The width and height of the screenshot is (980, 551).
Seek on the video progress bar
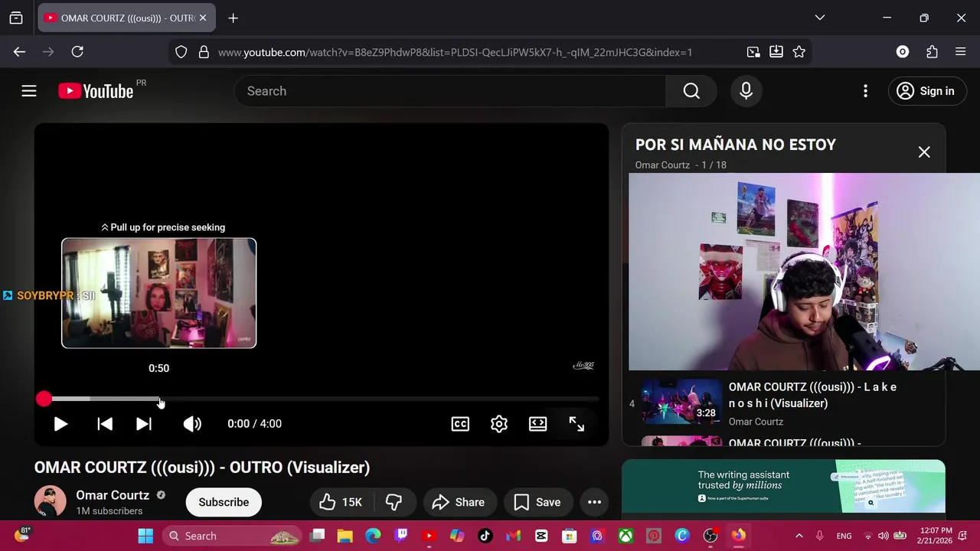[321, 399]
